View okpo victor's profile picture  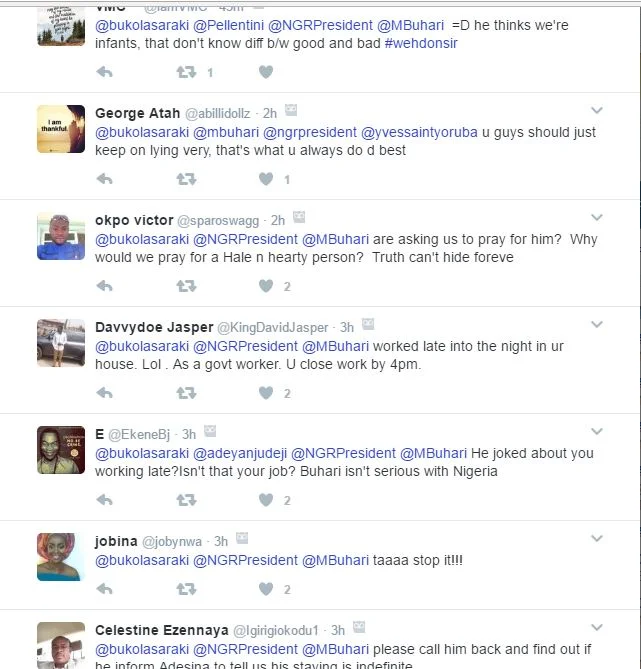61,237
